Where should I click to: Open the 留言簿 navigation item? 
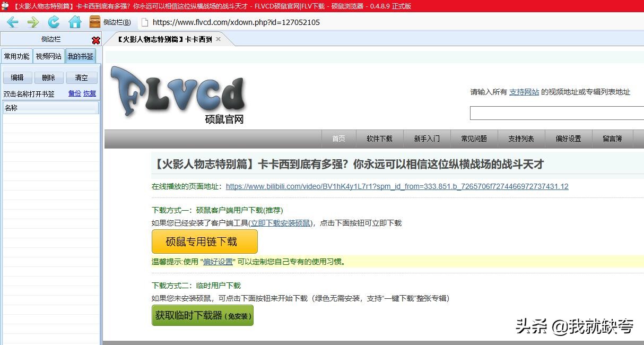pyautogui.click(x=612, y=139)
